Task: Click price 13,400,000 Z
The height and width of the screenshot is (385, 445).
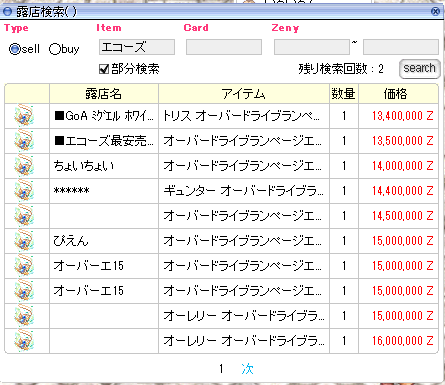Action: coord(403,116)
